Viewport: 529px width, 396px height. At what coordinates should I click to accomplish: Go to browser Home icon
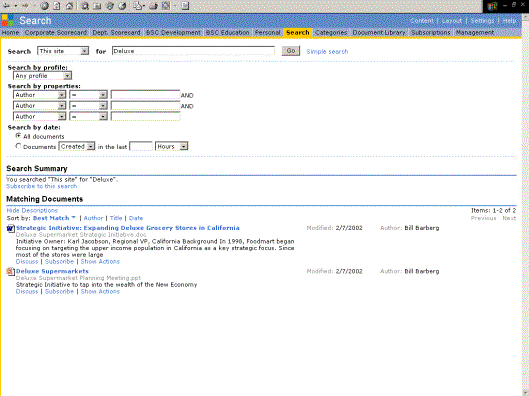pyautogui.click(x=69, y=6)
